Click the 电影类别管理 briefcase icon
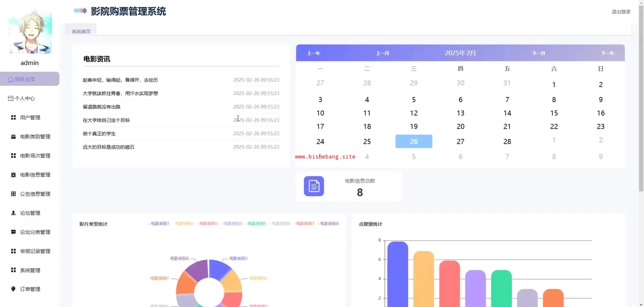Screen dimensions: 644x307 click(13, 137)
